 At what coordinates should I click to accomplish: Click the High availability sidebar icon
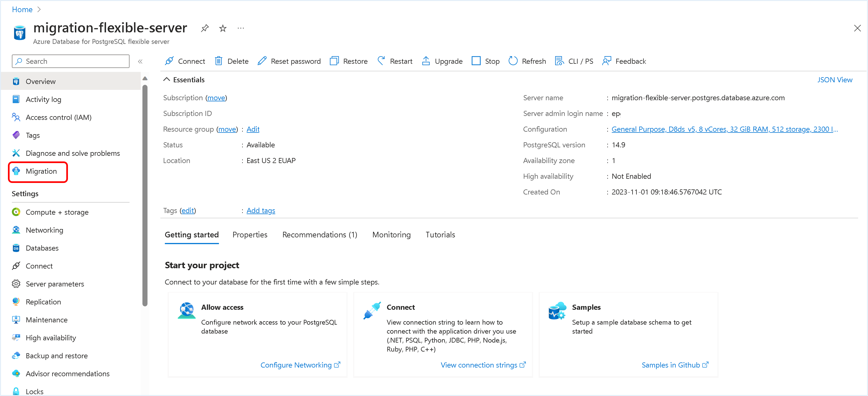point(16,338)
